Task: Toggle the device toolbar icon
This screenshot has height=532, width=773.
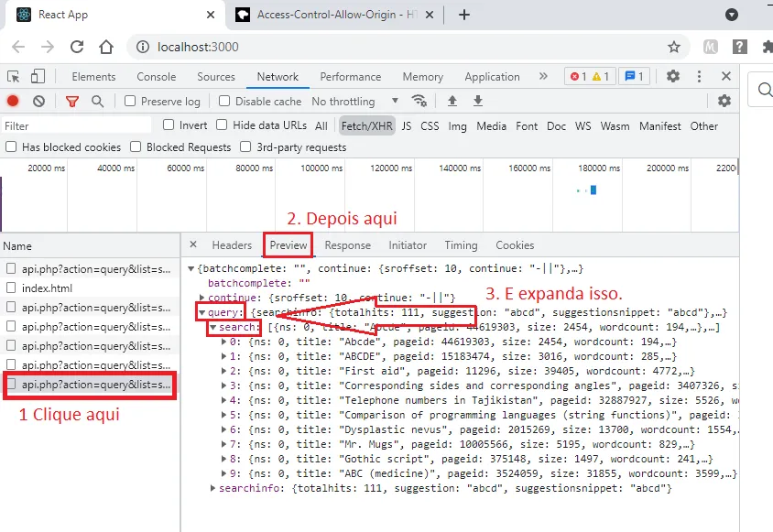Action: 38,76
